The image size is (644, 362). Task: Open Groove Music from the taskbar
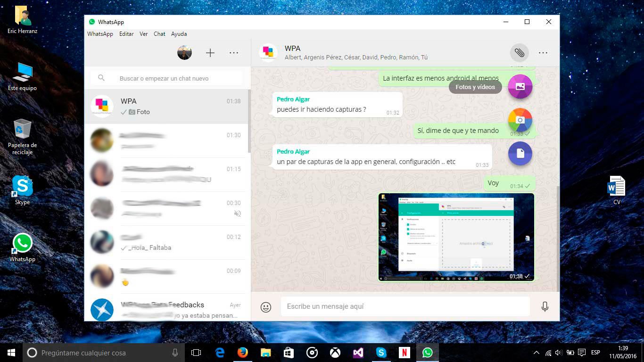pos(312,353)
